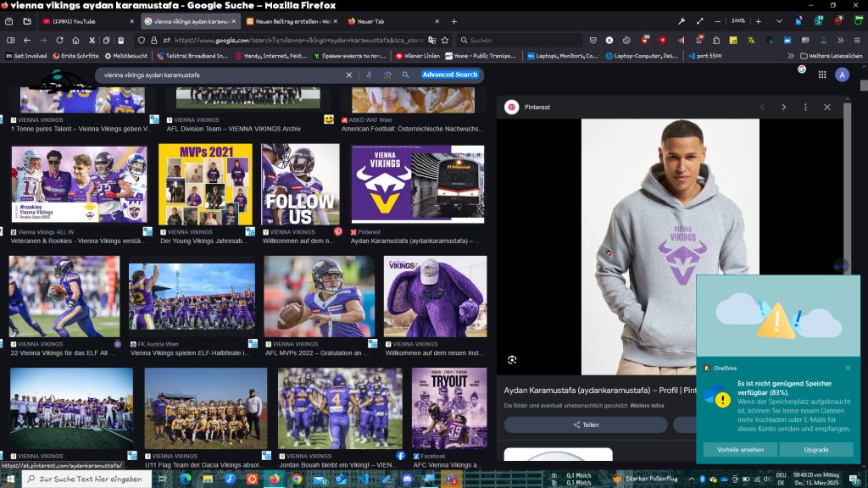This screenshot has height=488, width=868.
Task: Open Discord from the Windows taskbar
Action: (x=407, y=479)
